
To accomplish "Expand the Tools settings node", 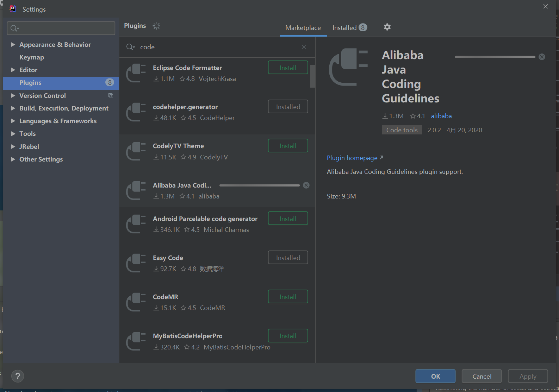I will [13, 133].
